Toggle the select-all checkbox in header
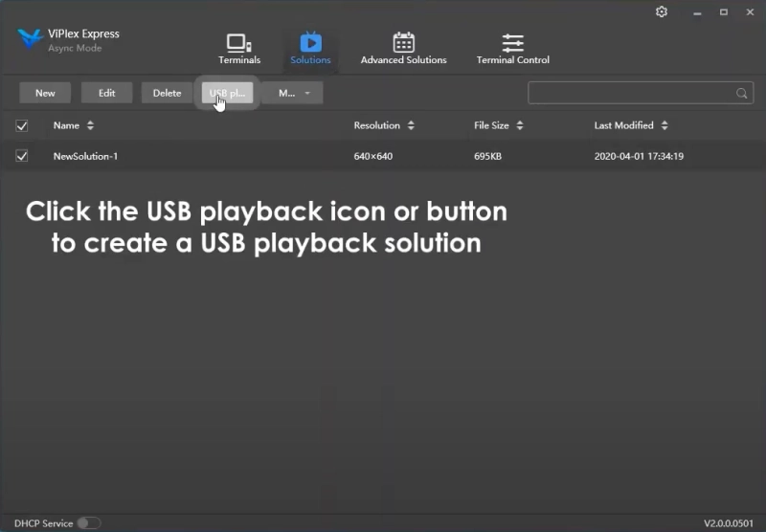The height and width of the screenshot is (532, 766). coord(22,125)
